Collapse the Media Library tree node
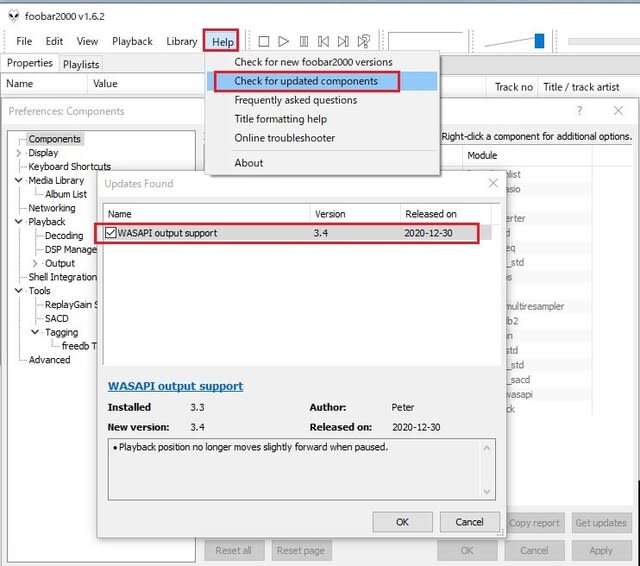The image size is (640, 566). (18, 180)
